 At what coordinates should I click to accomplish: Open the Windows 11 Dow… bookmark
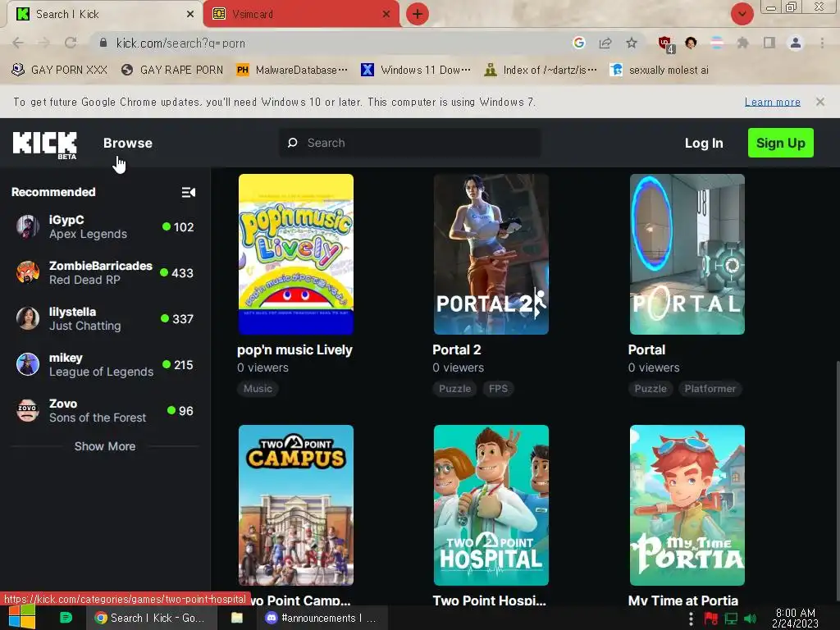tap(416, 71)
